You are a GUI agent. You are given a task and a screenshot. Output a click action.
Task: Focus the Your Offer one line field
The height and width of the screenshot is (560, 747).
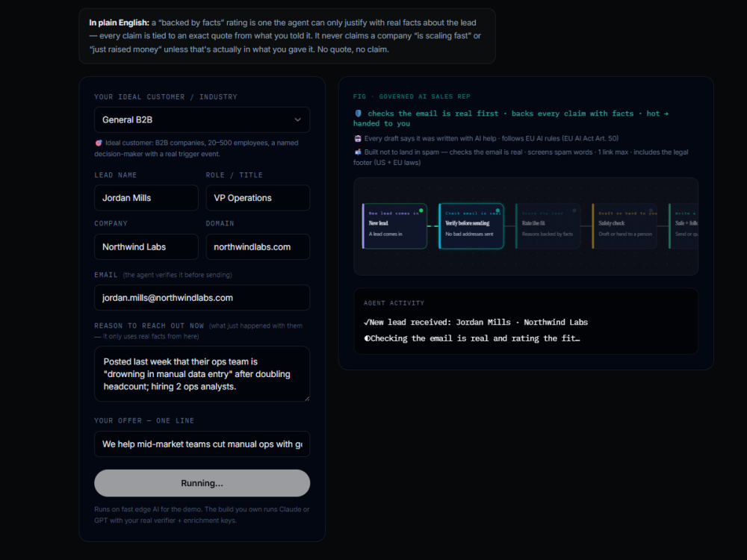[202, 444]
